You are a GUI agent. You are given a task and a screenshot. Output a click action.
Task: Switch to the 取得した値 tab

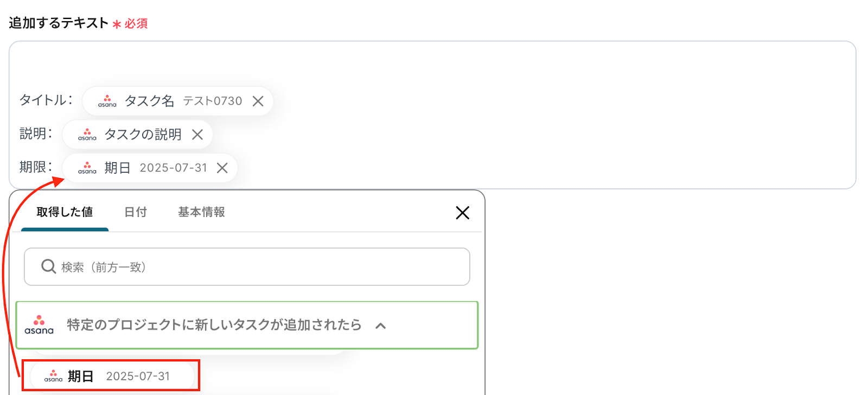(65, 212)
